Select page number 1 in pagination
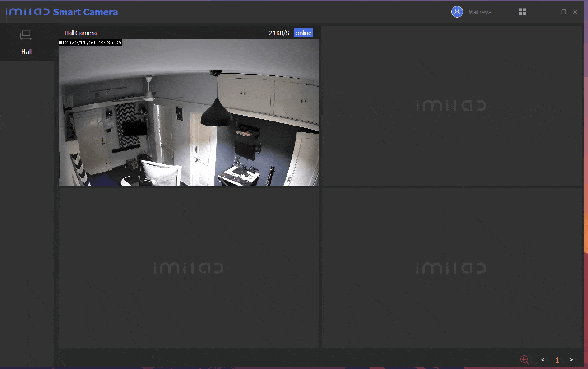588x369 pixels. pos(557,360)
